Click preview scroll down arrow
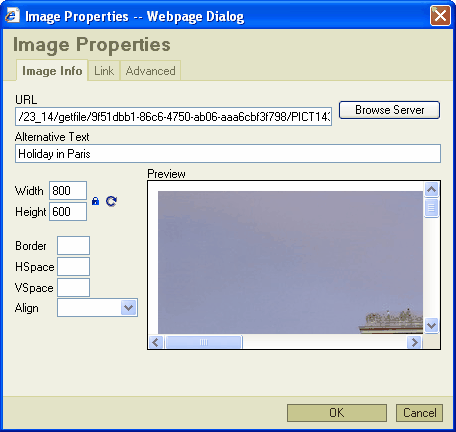The image size is (456, 432). click(x=431, y=325)
